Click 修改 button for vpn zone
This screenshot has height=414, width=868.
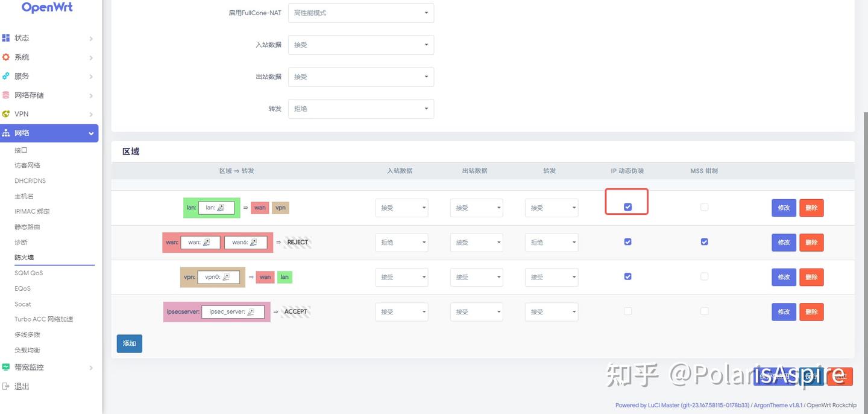coord(784,277)
